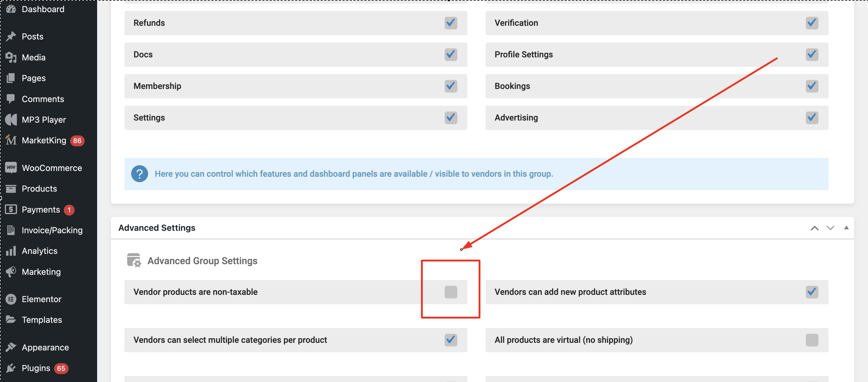
Task: Click the Payments dollar icon
Action: pos(11,210)
